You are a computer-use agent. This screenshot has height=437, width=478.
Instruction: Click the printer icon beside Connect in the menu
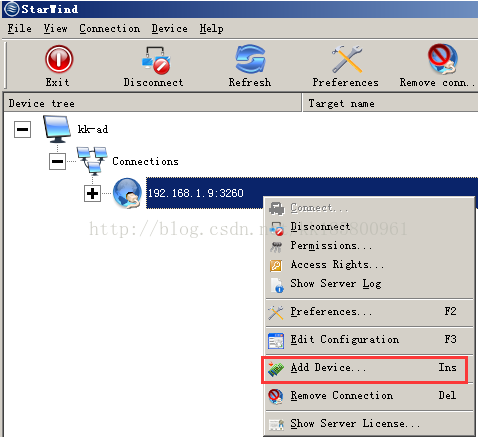[277, 208]
